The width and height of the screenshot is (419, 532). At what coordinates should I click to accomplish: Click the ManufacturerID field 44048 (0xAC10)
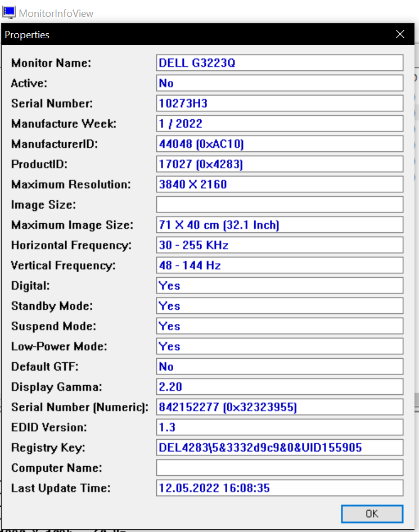pos(280,144)
